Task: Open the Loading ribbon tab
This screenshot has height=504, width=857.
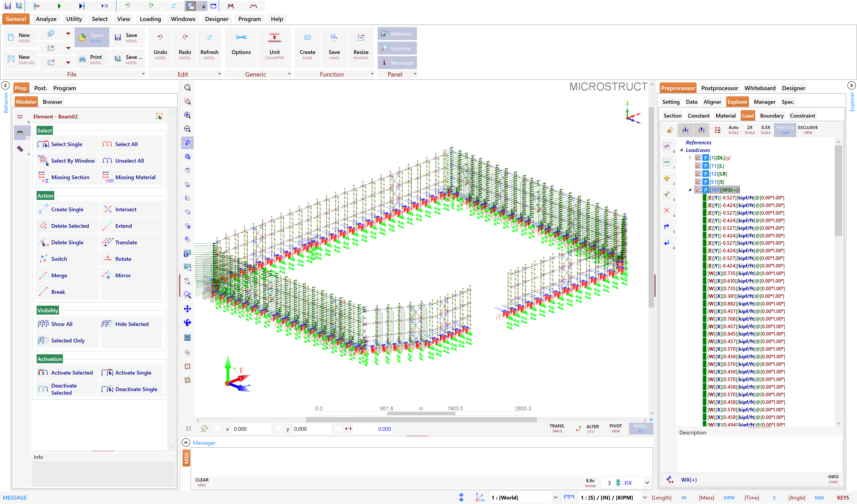Action: (x=150, y=19)
